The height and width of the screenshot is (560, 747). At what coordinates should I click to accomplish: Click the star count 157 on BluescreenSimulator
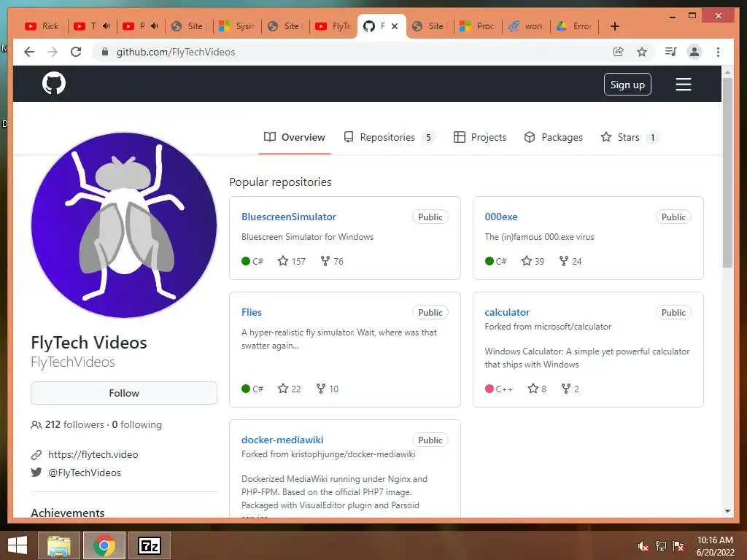tap(292, 261)
